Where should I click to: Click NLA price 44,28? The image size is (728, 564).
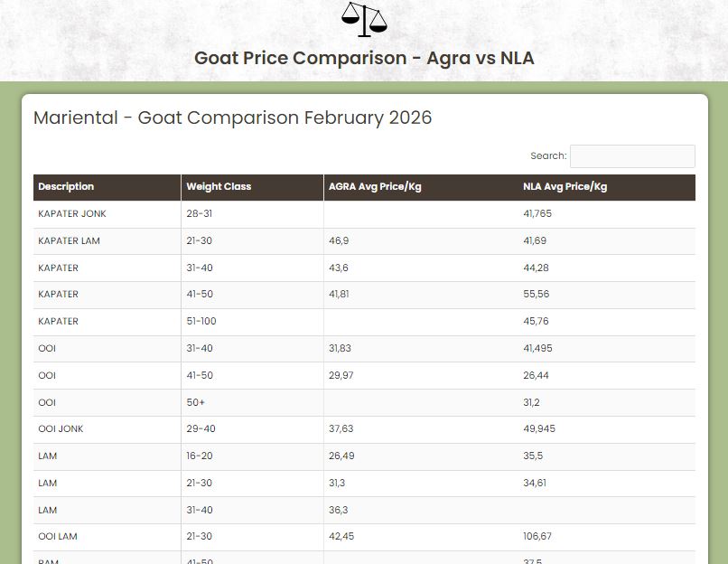[x=536, y=268]
